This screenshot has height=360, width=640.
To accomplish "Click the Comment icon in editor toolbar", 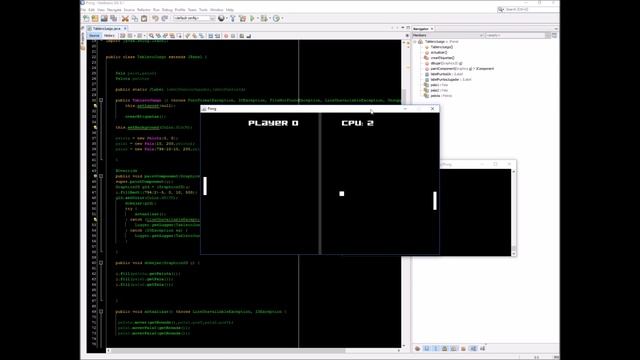I will (242, 36).
